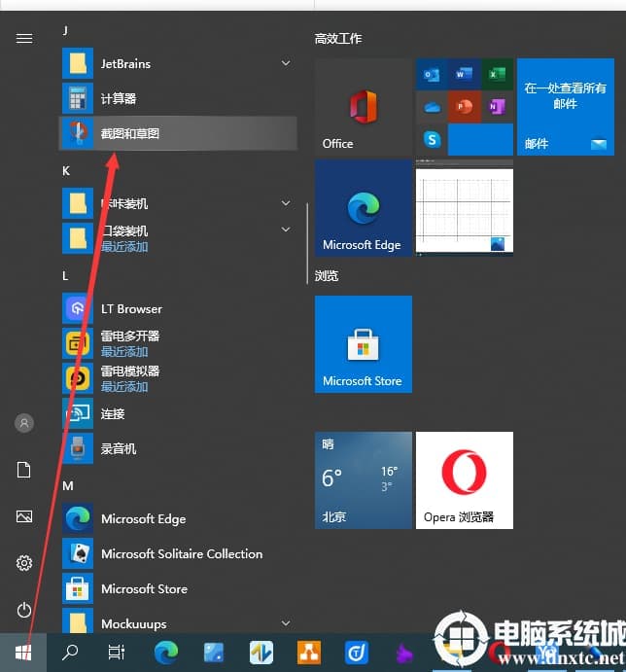The height and width of the screenshot is (672, 626).
Task: Open the Beijing weather tile (北京)
Action: (x=364, y=480)
